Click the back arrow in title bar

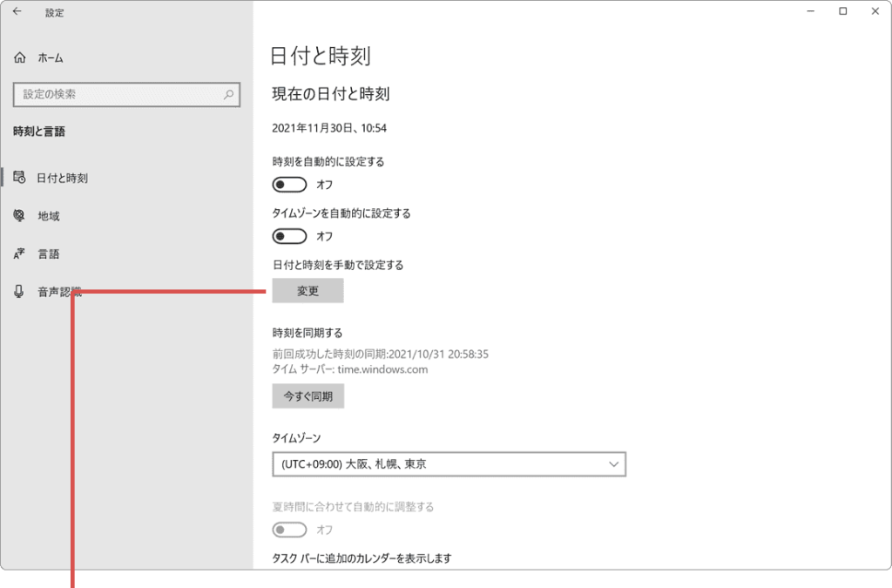[x=17, y=12]
